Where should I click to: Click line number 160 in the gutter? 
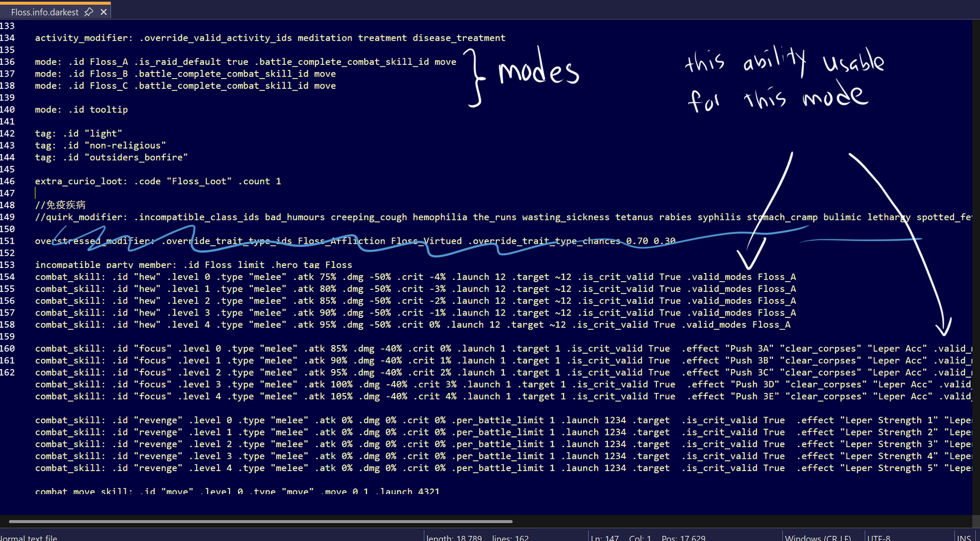click(8, 349)
